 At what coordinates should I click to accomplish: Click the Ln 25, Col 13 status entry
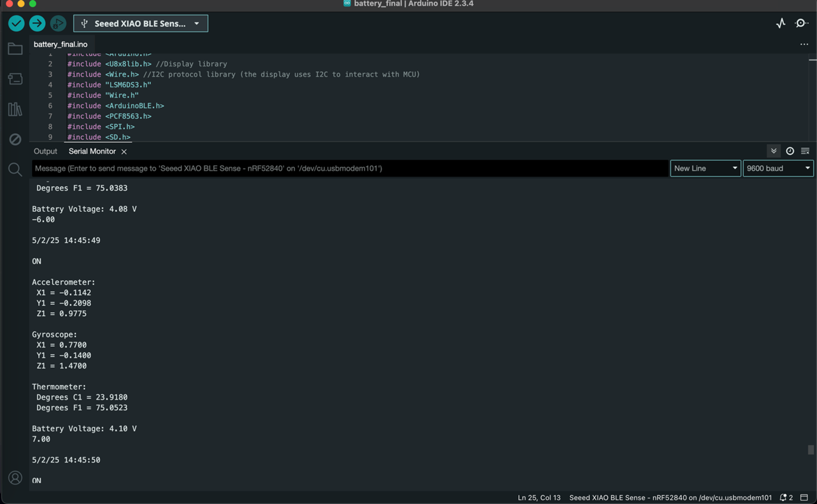coord(539,498)
